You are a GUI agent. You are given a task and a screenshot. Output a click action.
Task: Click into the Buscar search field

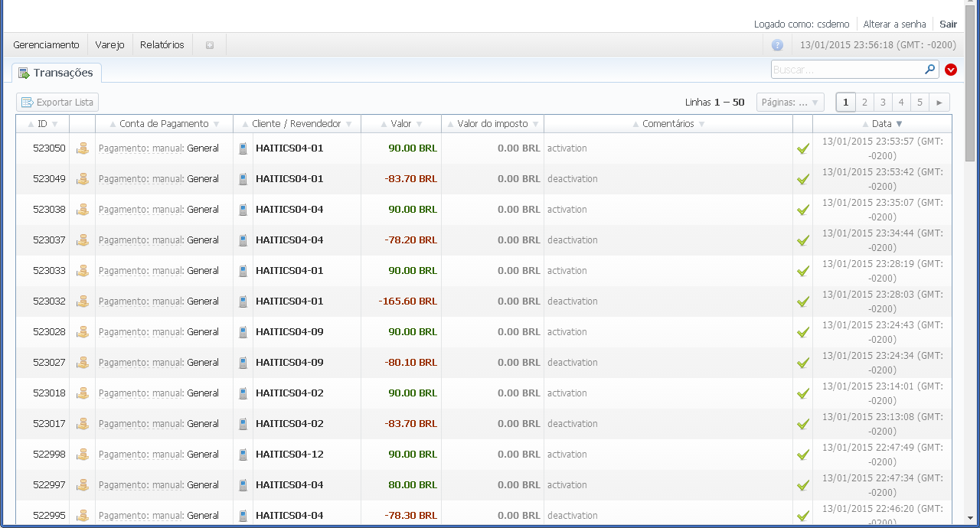tap(847, 70)
